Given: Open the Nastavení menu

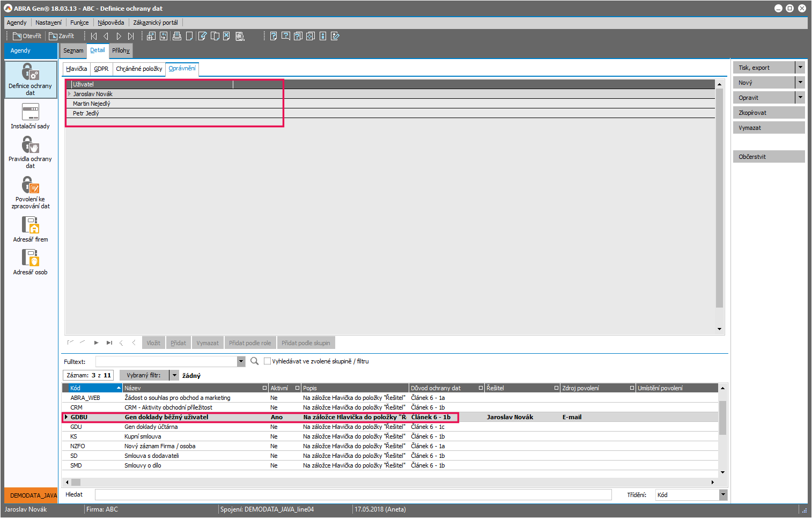Looking at the screenshot, I should click(x=48, y=23).
